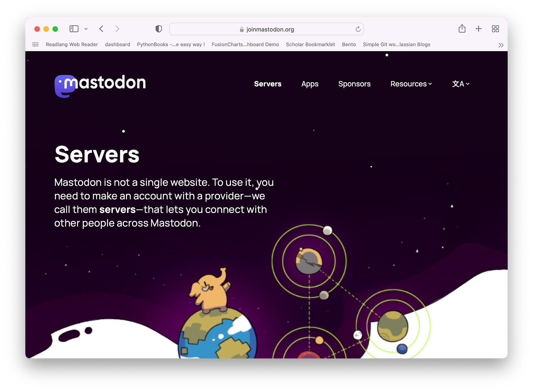
Task: Expand the Resources dropdown menu
Action: coord(411,84)
